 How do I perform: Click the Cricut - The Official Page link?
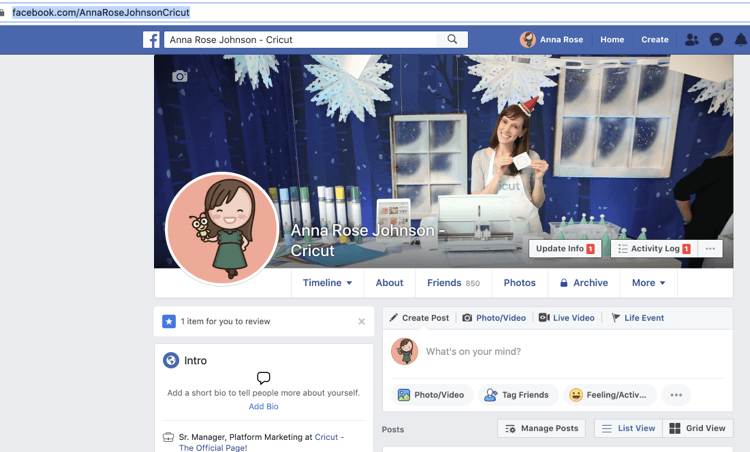(261, 442)
